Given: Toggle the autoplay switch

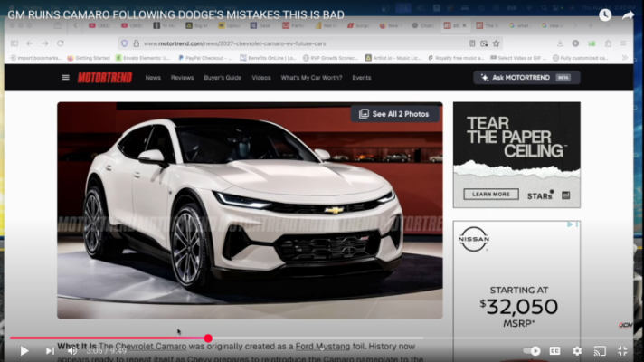Looking at the screenshot, I should [x=533, y=351].
